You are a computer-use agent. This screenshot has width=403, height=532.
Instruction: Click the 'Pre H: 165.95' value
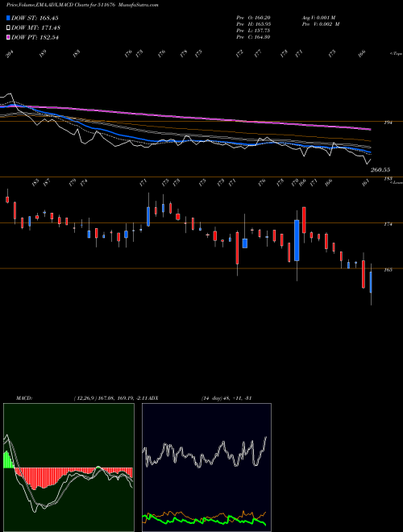[x=253, y=24]
